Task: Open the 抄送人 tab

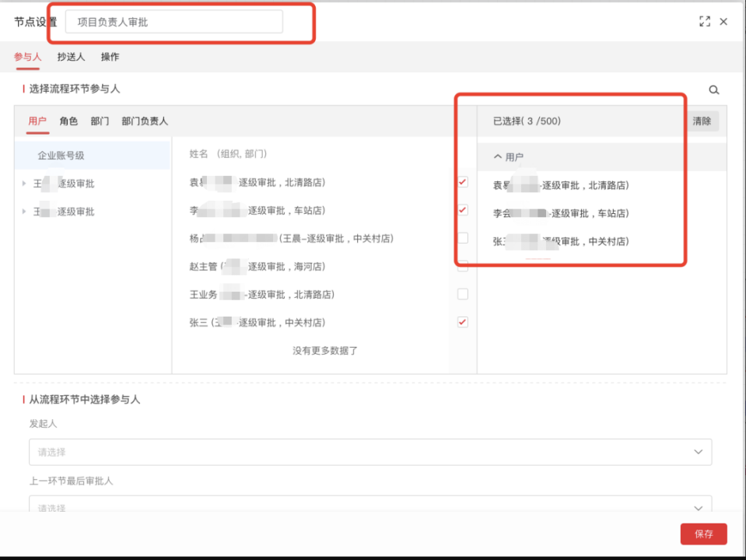Action: pos(71,57)
